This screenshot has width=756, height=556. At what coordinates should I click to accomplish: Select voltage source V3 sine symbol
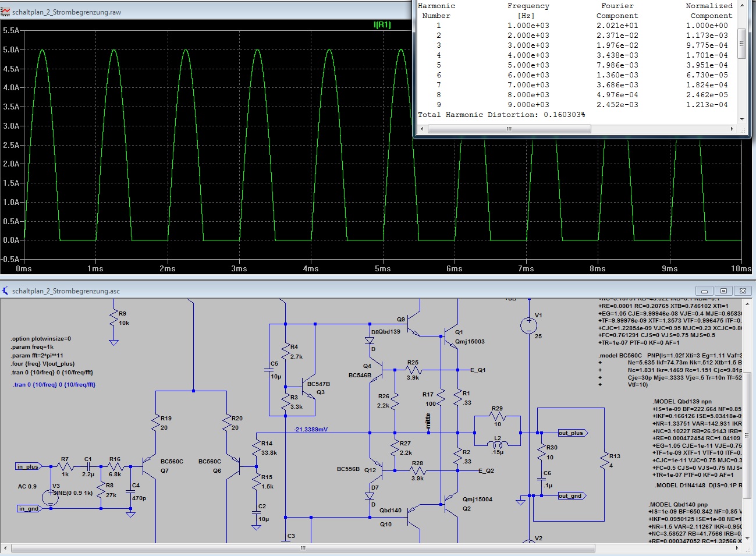pos(51,497)
